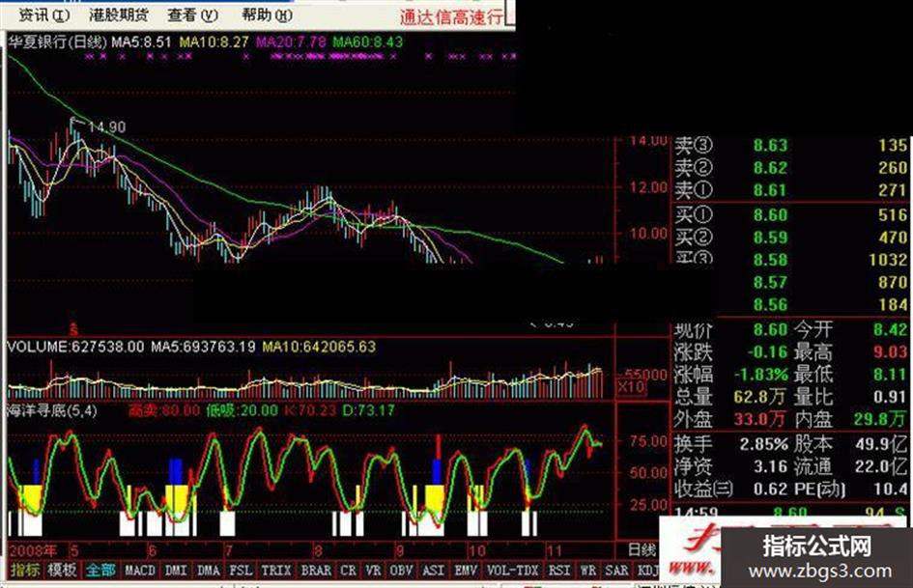
Task: Select the CR indicator tab
Action: click(348, 570)
